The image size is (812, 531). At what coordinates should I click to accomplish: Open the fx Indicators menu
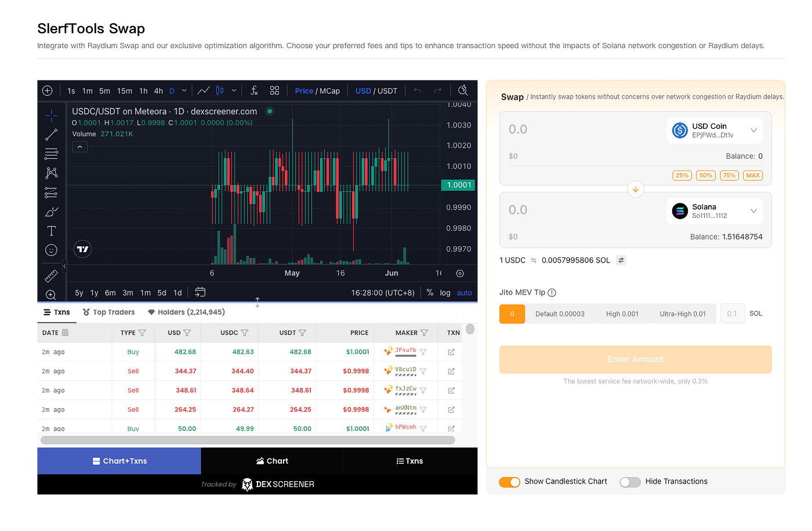pyautogui.click(x=254, y=90)
